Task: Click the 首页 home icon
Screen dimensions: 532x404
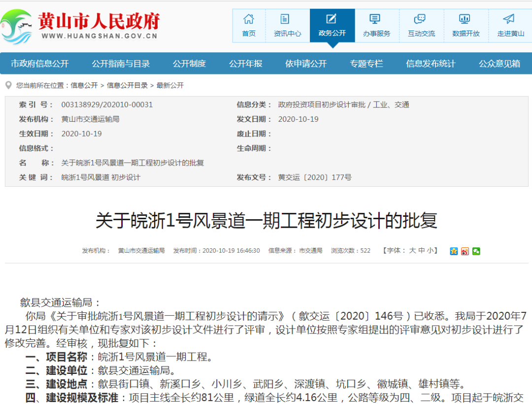Action: coord(249,19)
